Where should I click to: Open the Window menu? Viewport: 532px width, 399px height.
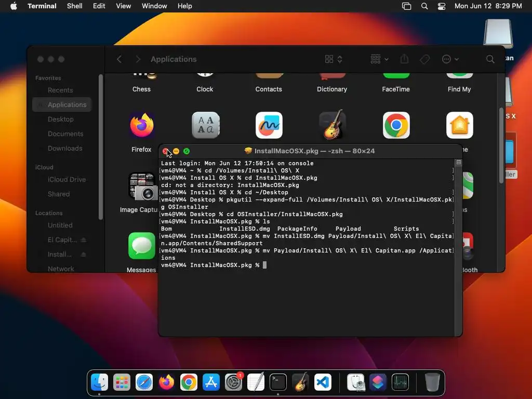tap(154, 6)
